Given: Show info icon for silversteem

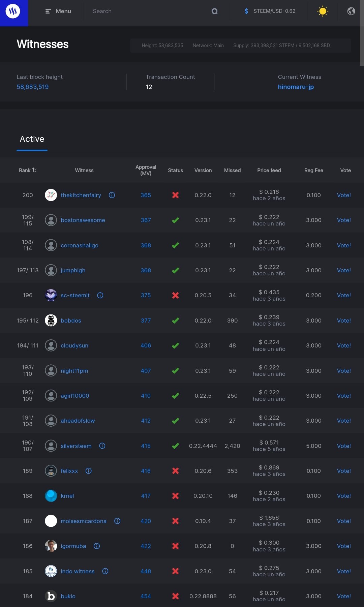Looking at the screenshot, I should tap(102, 446).
